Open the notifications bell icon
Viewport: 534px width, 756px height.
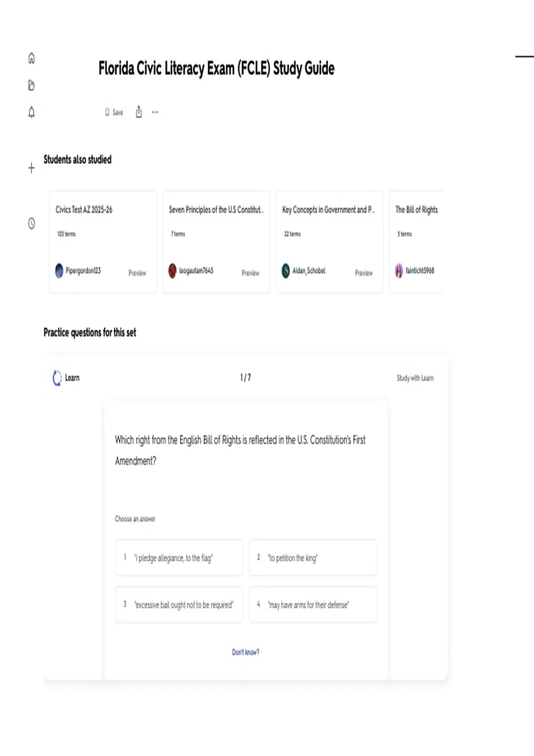32,112
